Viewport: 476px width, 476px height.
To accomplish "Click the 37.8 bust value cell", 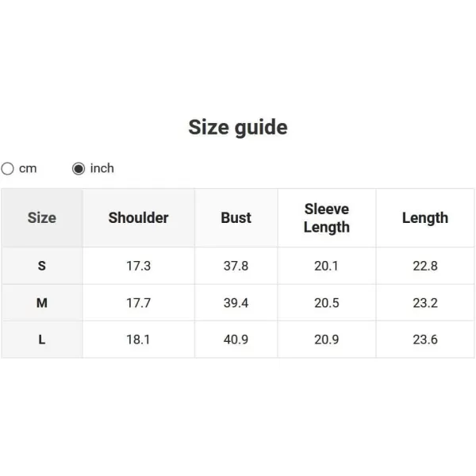I will coord(236,266).
